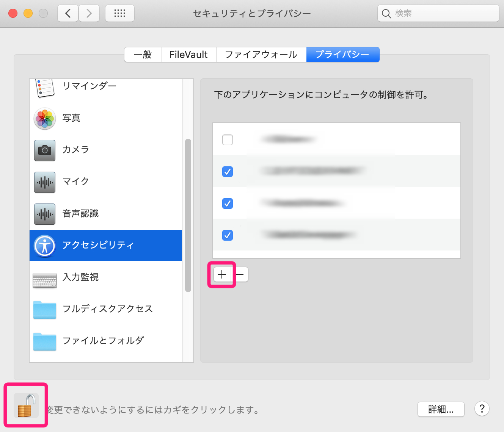Select ファイルとフォルダ list entry

tap(106, 341)
